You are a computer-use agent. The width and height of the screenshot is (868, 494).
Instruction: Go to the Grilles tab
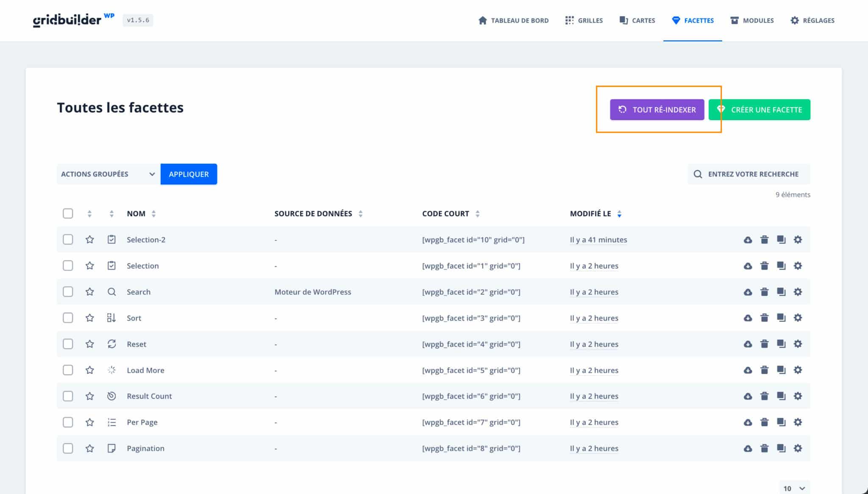point(584,20)
